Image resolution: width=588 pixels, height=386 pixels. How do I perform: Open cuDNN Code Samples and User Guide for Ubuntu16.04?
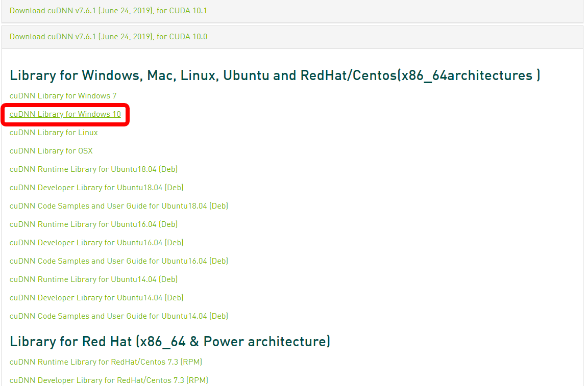point(119,261)
